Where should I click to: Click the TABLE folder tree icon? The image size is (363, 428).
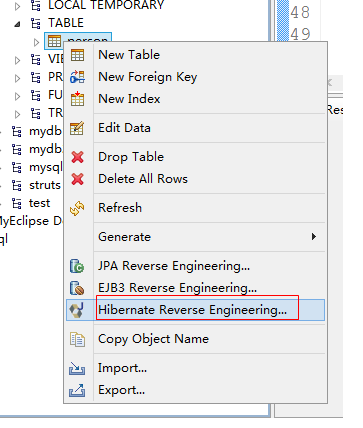pos(36,23)
